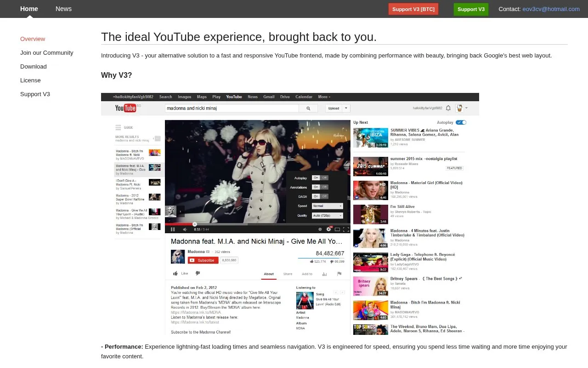Open the player settings gear icon

pyautogui.click(x=329, y=229)
